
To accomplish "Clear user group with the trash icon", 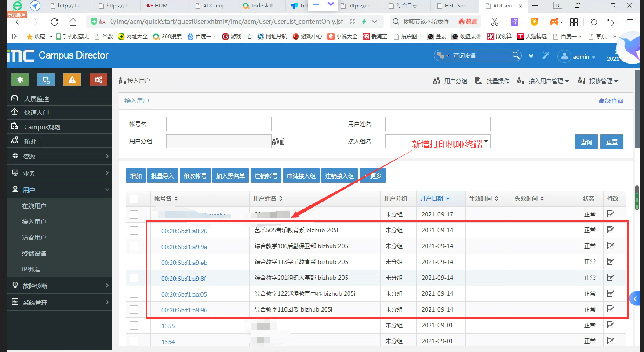I will tap(282, 141).
